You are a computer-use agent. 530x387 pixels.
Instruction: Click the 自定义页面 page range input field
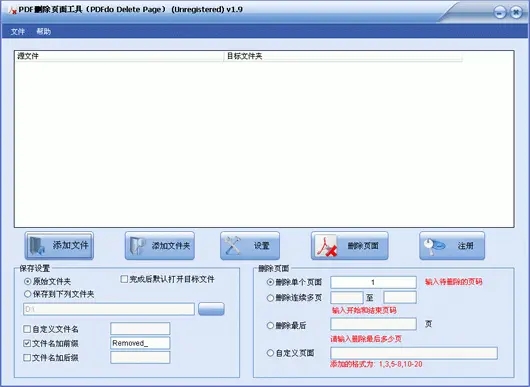(x=414, y=353)
